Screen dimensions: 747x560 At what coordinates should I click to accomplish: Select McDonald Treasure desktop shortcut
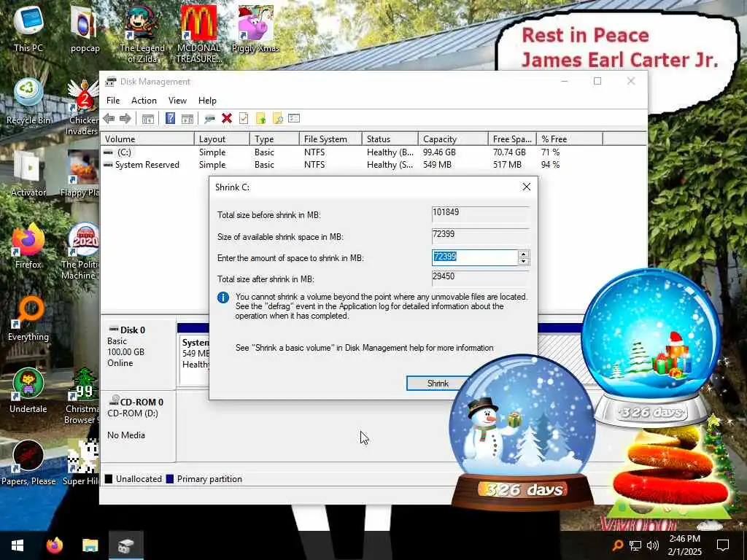(x=198, y=34)
